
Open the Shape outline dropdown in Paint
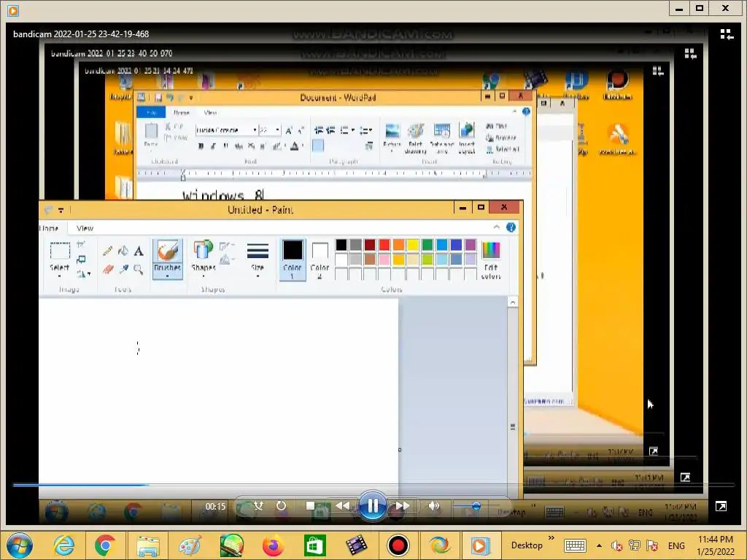pos(228,246)
